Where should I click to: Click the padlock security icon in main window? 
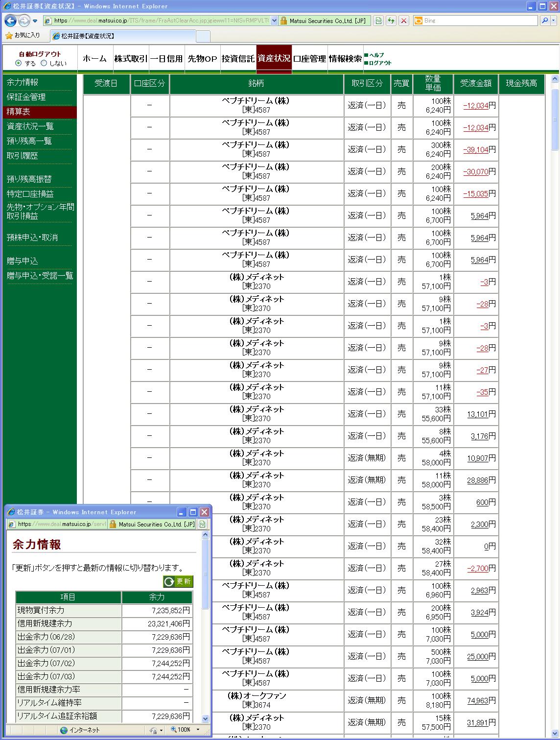tap(283, 21)
